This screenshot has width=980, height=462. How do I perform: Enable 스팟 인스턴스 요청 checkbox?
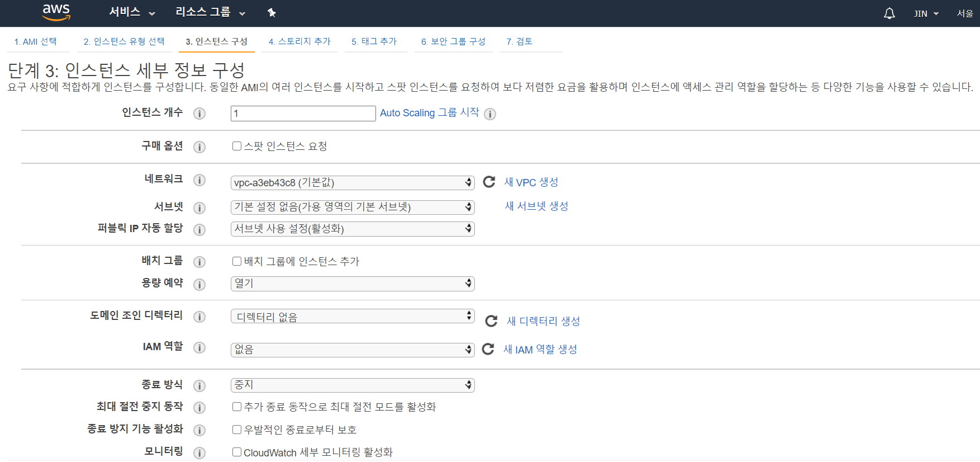(x=237, y=146)
